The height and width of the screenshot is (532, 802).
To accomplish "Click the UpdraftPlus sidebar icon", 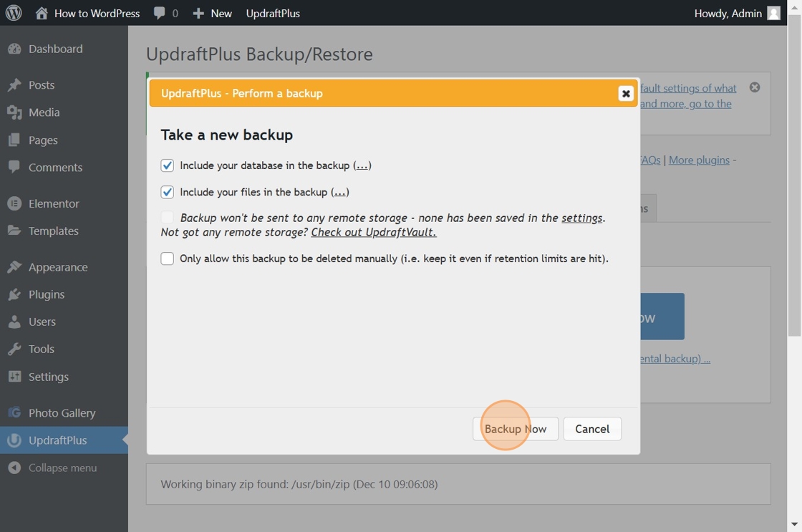I will pyautogui.click(x=14, y=440).
